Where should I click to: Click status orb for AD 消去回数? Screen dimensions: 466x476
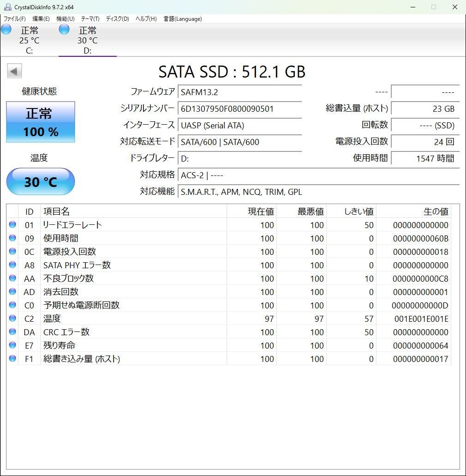pos(12,291)
